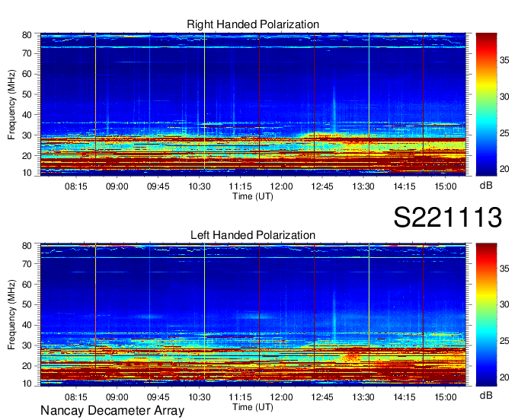The height and width of the screenshot is (420, 518).
Task: Click the "Left Handed Polarization" plot title
Action: 253,235
